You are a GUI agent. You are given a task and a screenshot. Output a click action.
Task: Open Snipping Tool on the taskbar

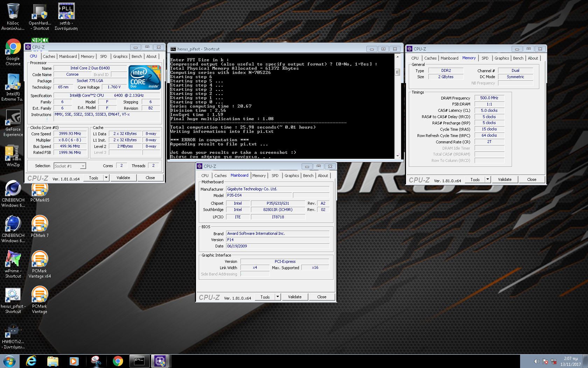coord(96,361)
